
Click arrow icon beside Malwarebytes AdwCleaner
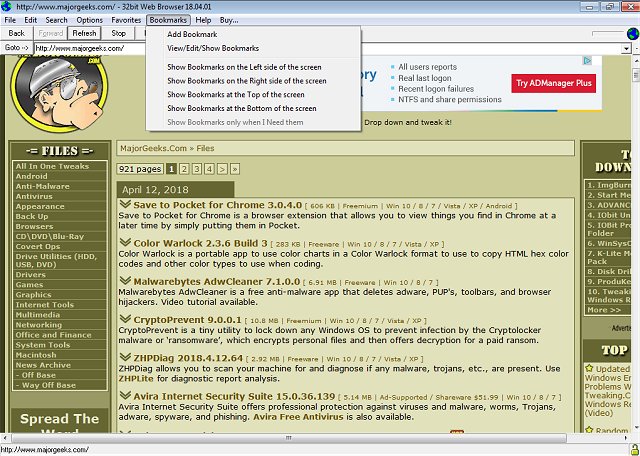point(125,280)
